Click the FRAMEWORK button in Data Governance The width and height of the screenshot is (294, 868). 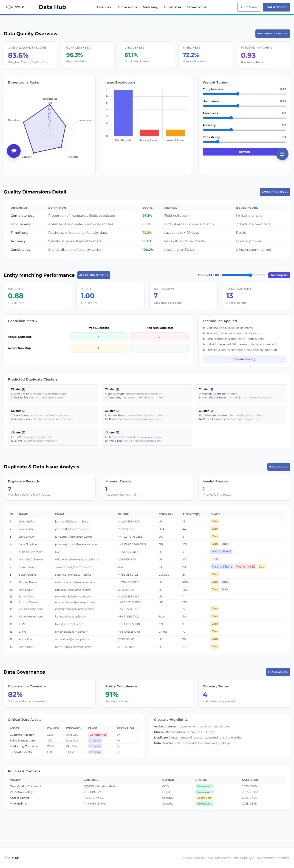[278, 672]
